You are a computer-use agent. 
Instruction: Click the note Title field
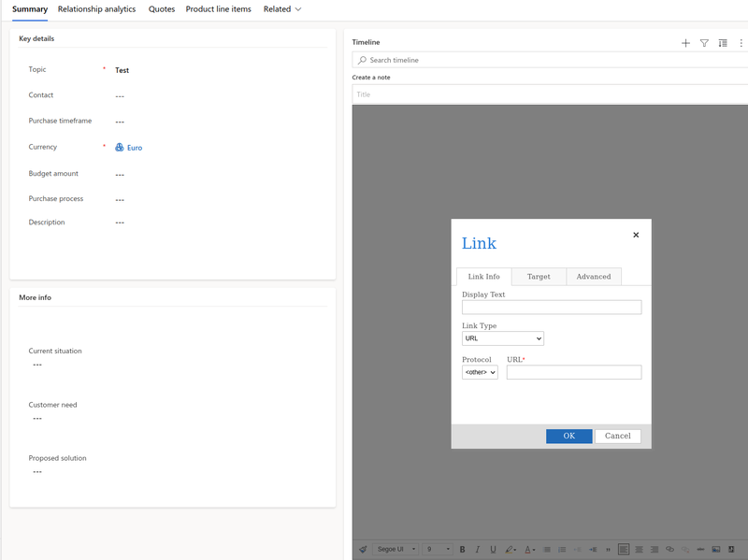point(550,94)
